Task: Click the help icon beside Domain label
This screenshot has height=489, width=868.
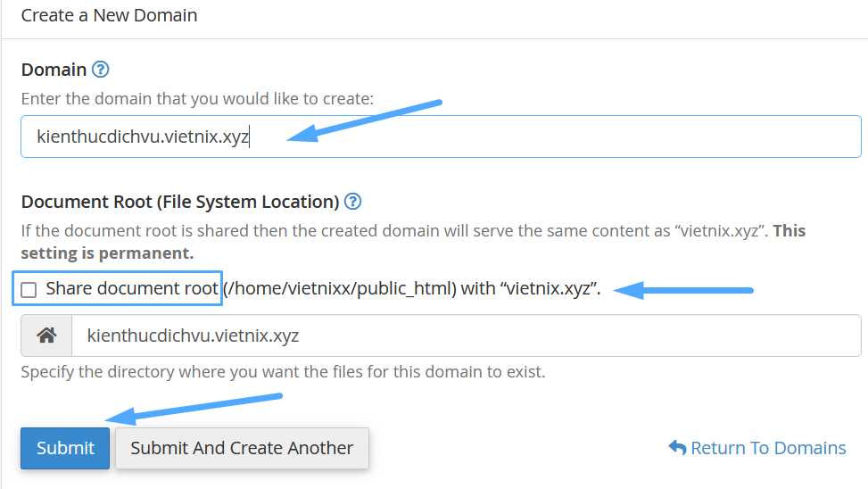Action: point(101,70)
